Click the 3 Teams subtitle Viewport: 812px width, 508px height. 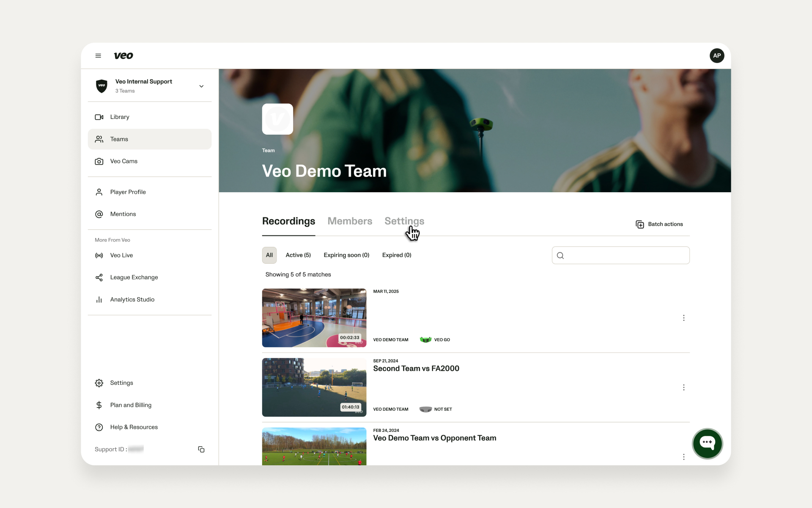(x=125, y=91)
